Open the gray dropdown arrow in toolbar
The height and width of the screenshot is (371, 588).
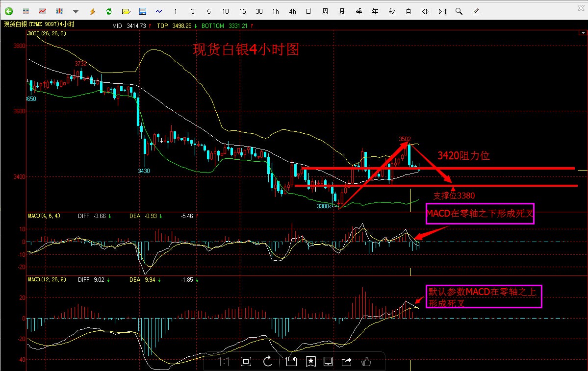pyautogui.click(x=76, y=11)
